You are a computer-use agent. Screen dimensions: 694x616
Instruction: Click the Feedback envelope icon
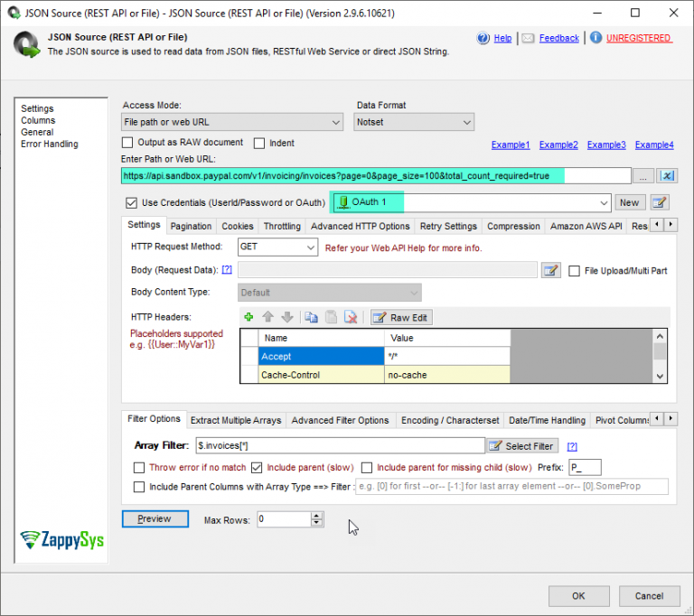[x=528, y=38]
